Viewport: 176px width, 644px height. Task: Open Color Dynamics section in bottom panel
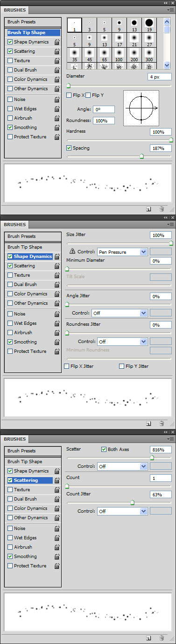[30, 508]
